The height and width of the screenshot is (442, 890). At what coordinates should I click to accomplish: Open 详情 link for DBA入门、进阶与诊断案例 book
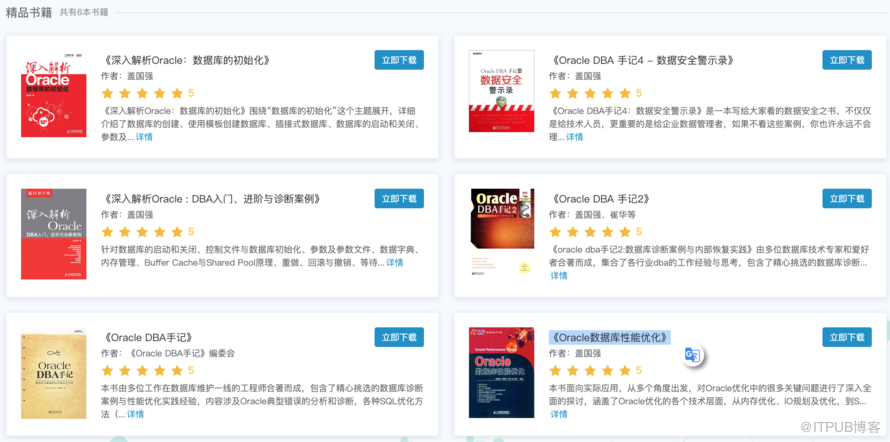[394, 263]
